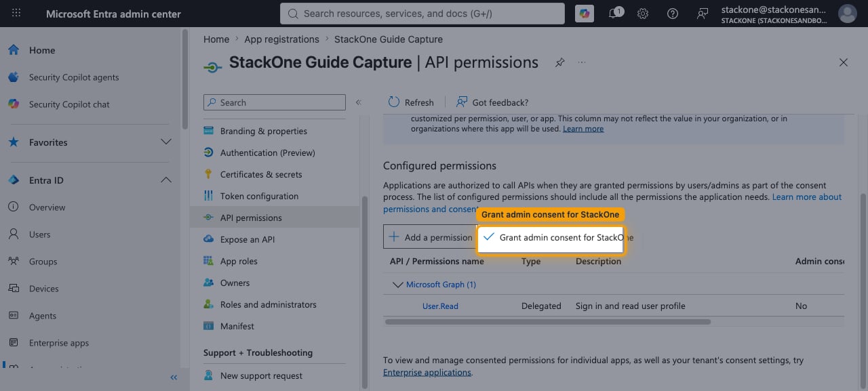Open the account avatar picture
Viewport: 868px width, 391px height.
click(x=848, y=14)
